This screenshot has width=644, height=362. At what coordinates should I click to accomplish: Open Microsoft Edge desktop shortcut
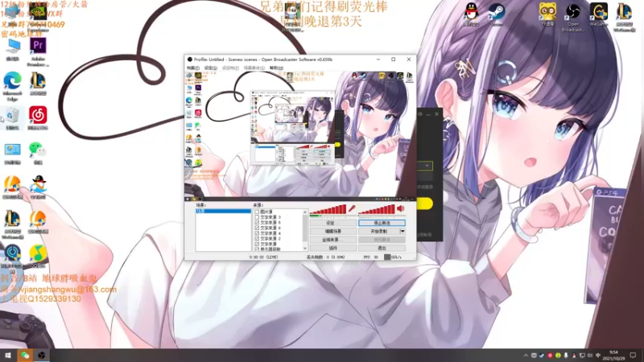click(x=12, y=86)
